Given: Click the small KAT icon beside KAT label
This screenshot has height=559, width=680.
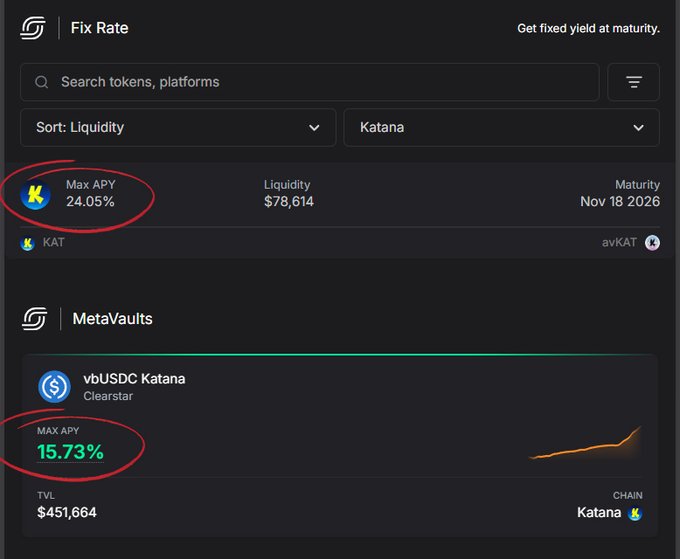Looking at the screenshot, I should pos(27,243).
